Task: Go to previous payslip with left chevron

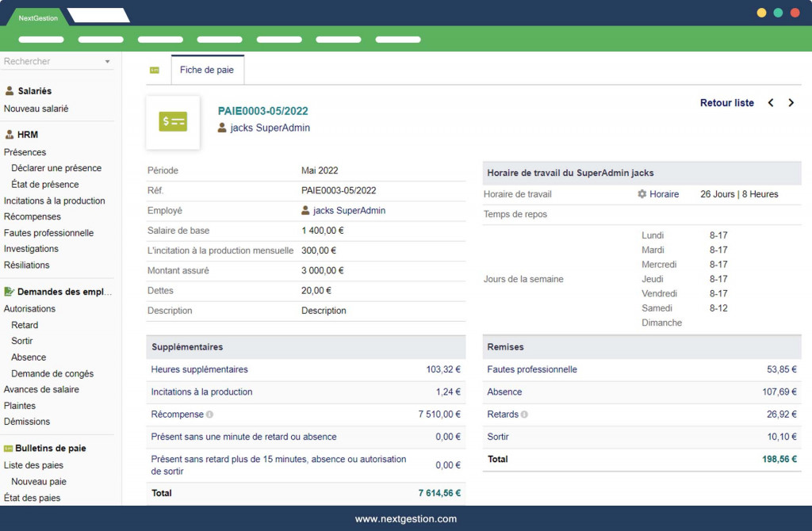Action: tap(770, 103)
